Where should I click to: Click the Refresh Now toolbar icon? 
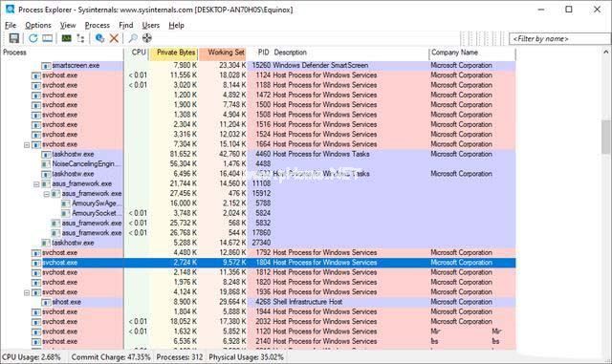tap(33, 38)
